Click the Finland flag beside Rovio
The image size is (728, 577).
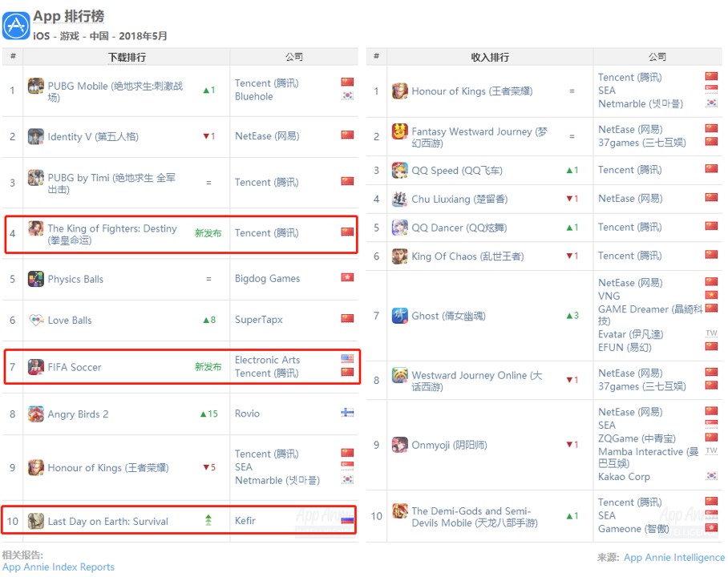click(347, 413)
